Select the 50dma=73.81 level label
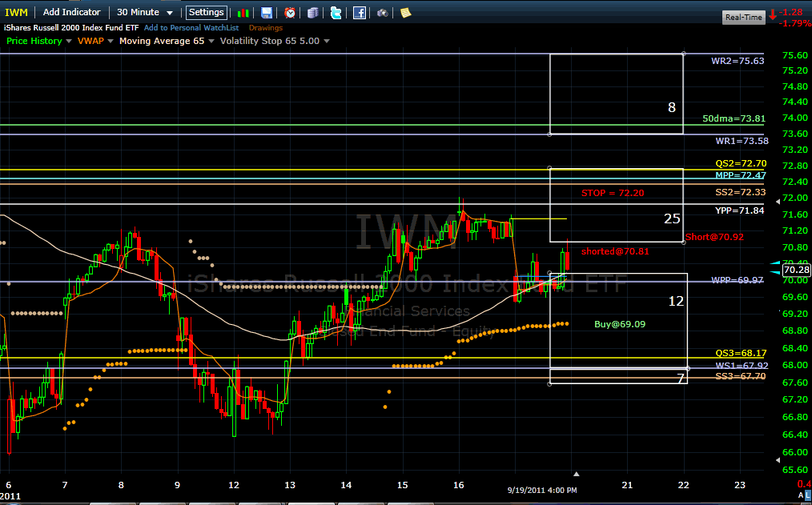The width and height of the screenshot is (812, 505). (734, 118)
